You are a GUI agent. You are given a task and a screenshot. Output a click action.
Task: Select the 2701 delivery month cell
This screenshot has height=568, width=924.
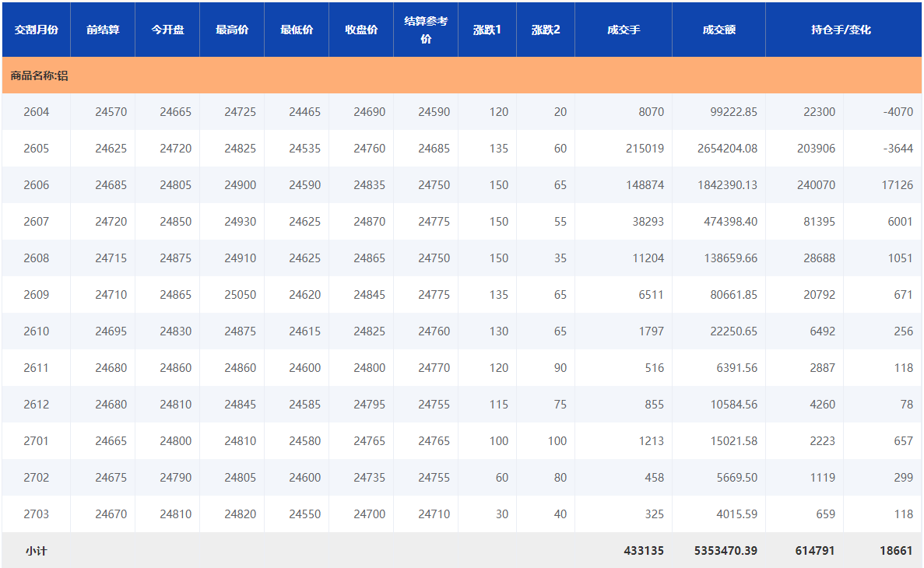[x=37, y=441]
